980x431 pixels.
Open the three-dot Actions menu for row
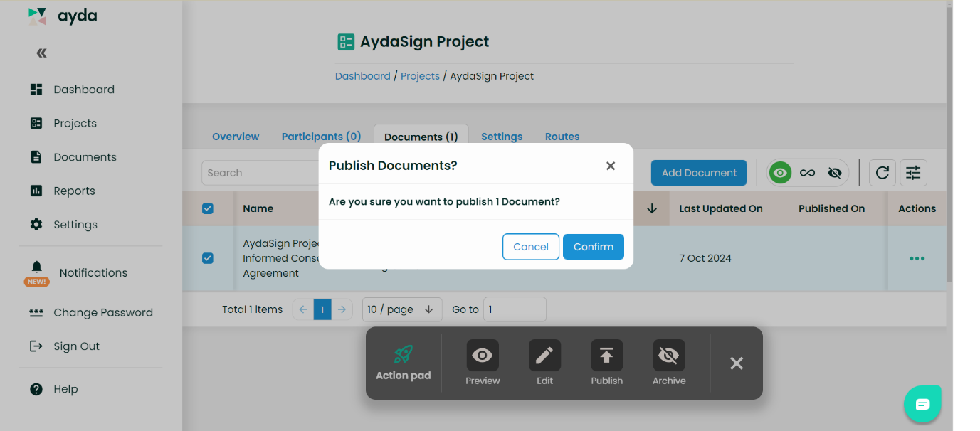917,258
